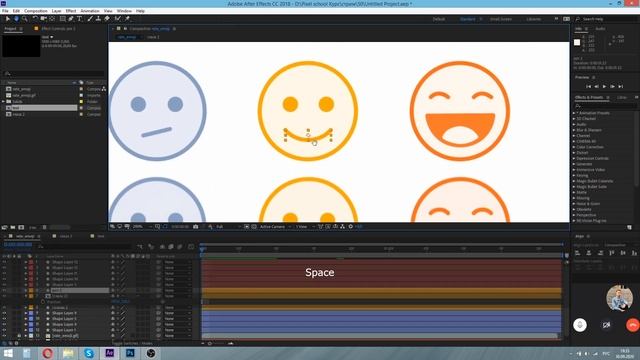640x360 pixels.
Task: Click the white microphone call button
Action: click(580, 325)
